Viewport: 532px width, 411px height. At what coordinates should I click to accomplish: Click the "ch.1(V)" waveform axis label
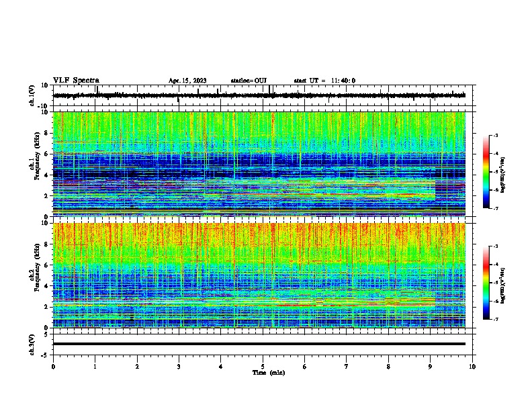point(32,95)
